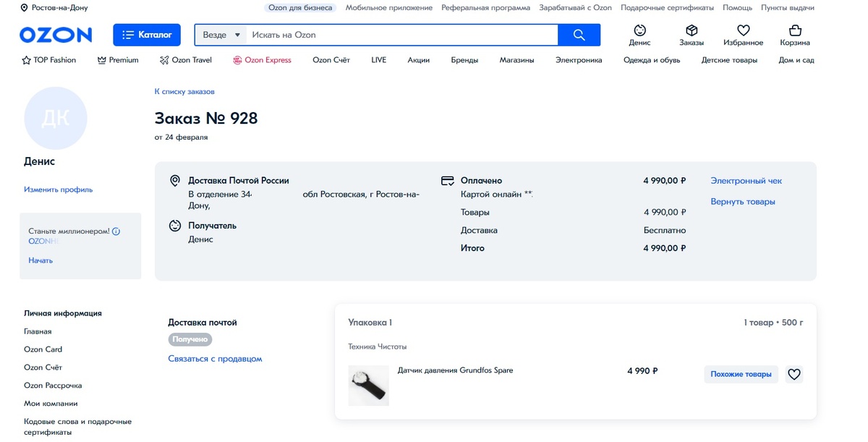Open Помощь link
Screen dimensions: 868x442
point(737,8)
